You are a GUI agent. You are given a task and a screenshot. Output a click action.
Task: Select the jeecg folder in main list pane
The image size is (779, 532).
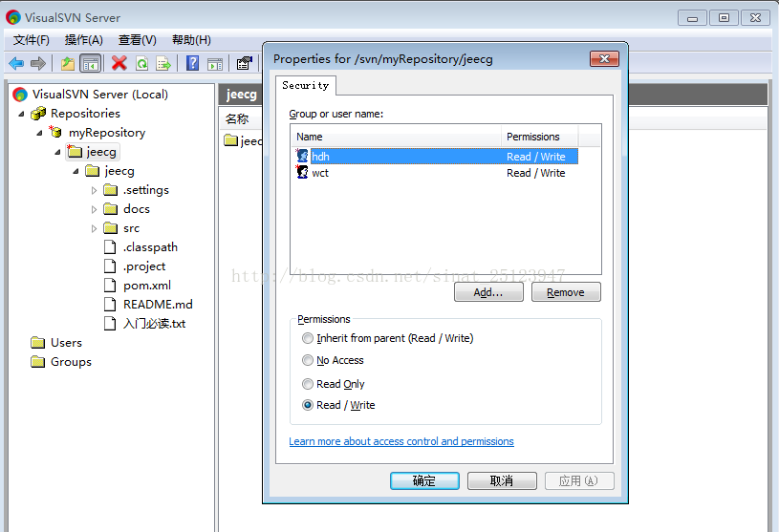(x=244, y=141)
